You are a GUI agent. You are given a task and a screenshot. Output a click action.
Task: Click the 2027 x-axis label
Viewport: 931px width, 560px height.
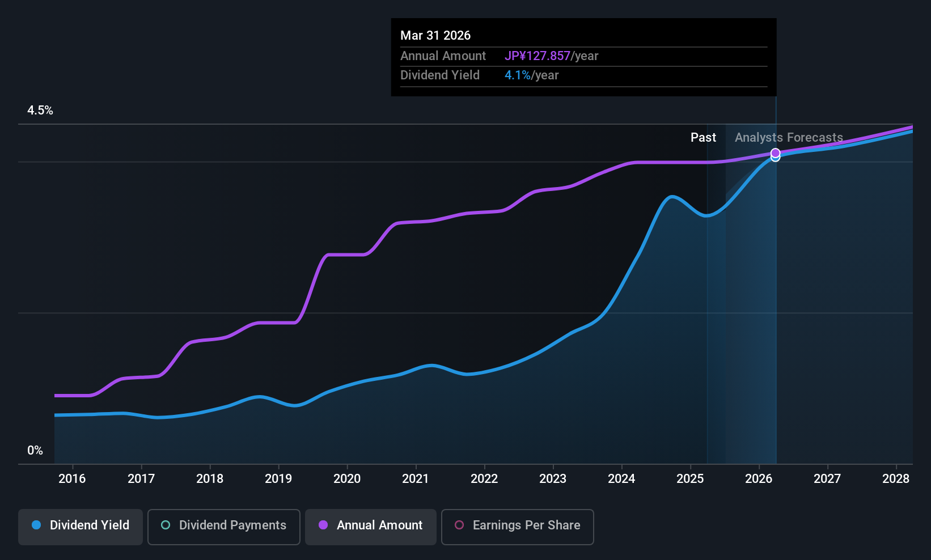(x=827, y=479)
